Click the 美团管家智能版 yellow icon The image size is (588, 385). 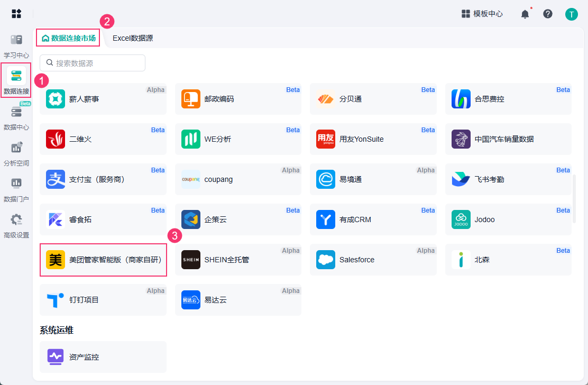click(x=56, y=260)
